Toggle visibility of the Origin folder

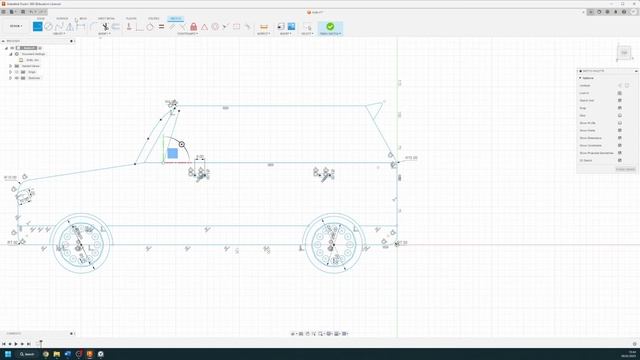tap(17, 72)
